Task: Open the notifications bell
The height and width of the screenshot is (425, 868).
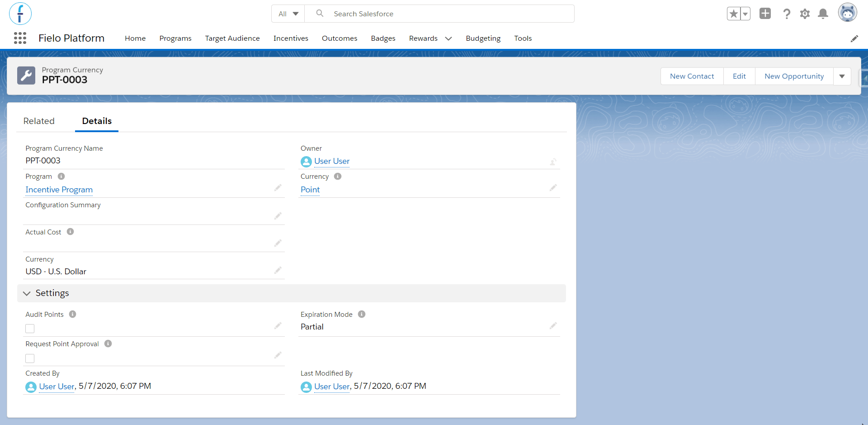Action: click(x=823, y=14)
